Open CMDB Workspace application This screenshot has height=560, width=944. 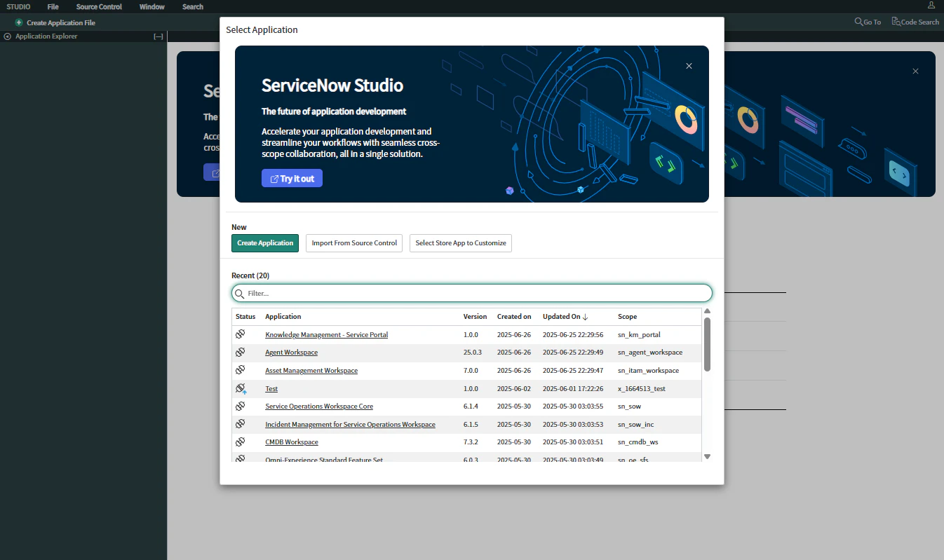(292, 442)
